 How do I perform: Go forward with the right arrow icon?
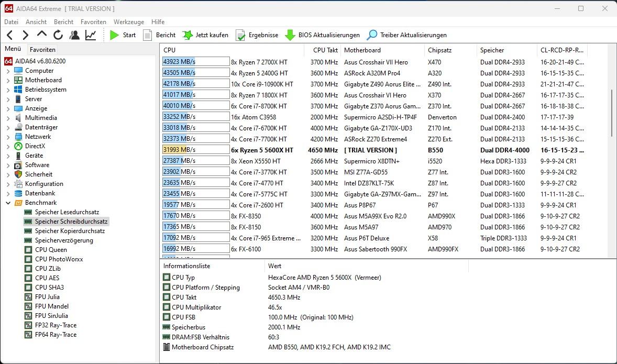click(x=26, y=35)
